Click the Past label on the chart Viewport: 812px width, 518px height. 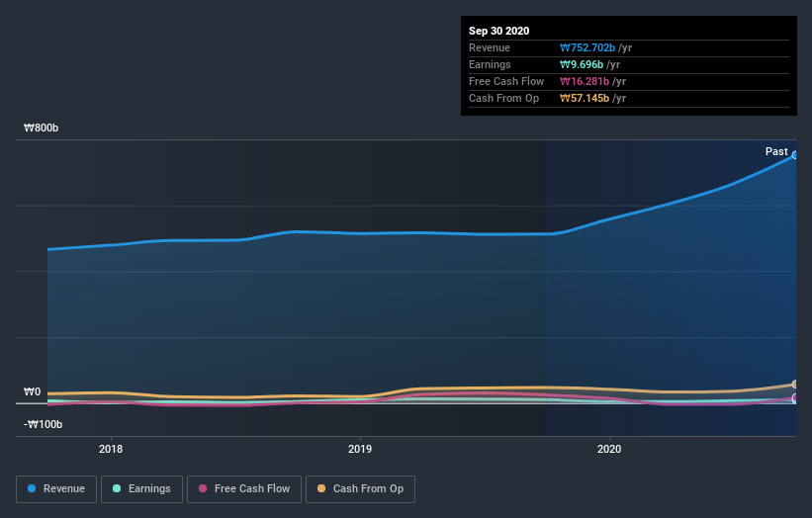point(776,151)
